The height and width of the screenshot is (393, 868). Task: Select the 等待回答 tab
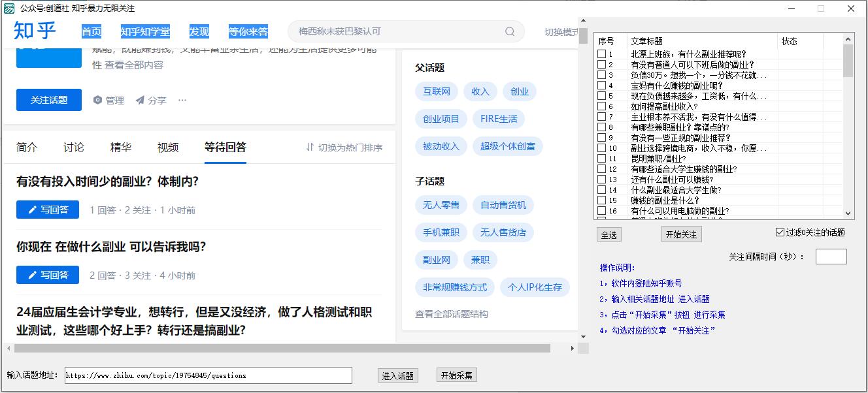[x=225, y=148]
